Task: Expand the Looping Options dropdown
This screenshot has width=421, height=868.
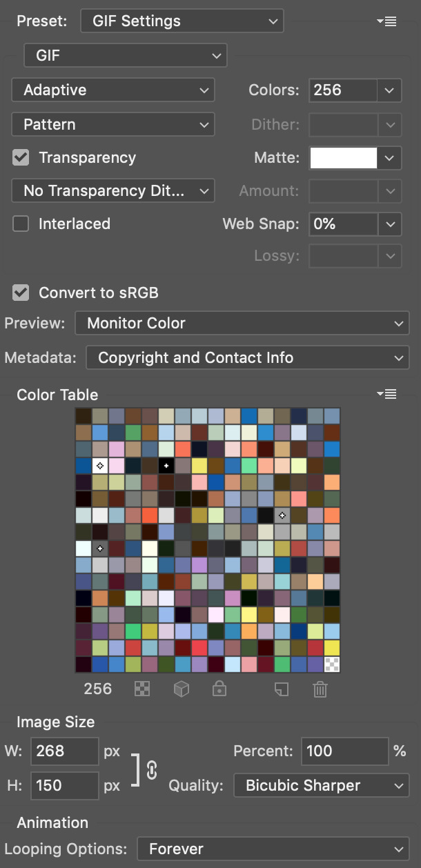Action: (x=273, y=849)
